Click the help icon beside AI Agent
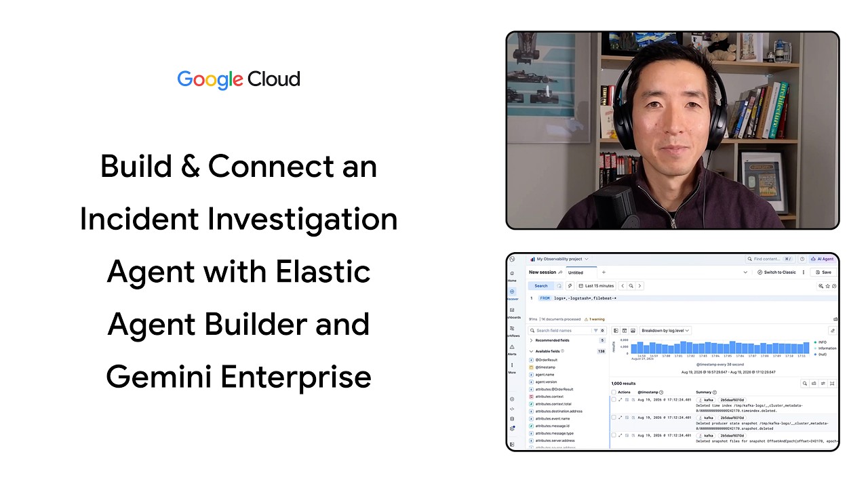 (802, 259)
